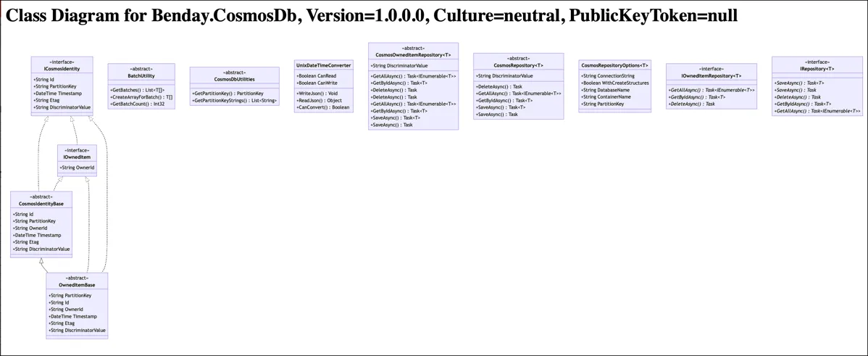The height and width of the screenshot is (356, 868).
Task: Click DeleteAsync() : Task in IRepository<T>
Action: pos(797,97)
